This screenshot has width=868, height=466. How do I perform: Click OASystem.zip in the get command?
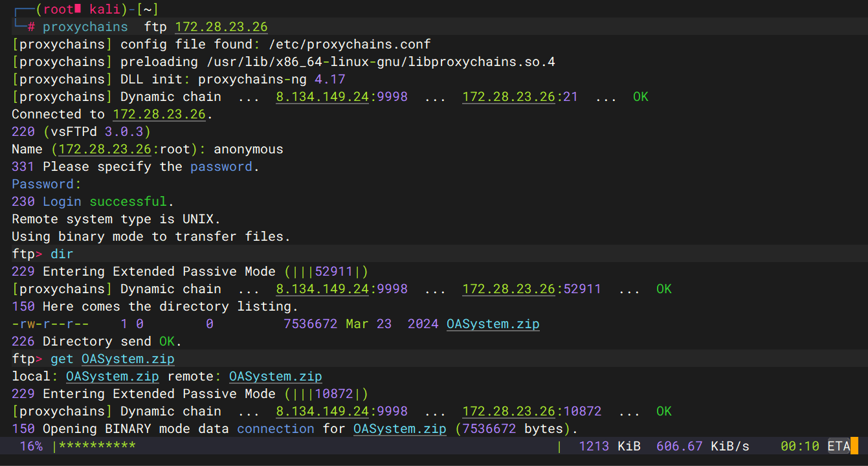tap(128, 359)
